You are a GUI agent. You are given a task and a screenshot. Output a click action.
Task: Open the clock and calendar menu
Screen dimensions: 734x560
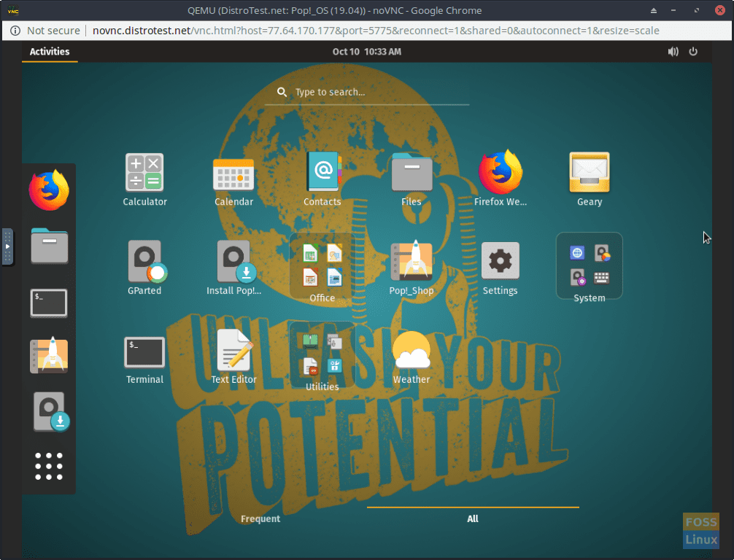coord(366,52)
